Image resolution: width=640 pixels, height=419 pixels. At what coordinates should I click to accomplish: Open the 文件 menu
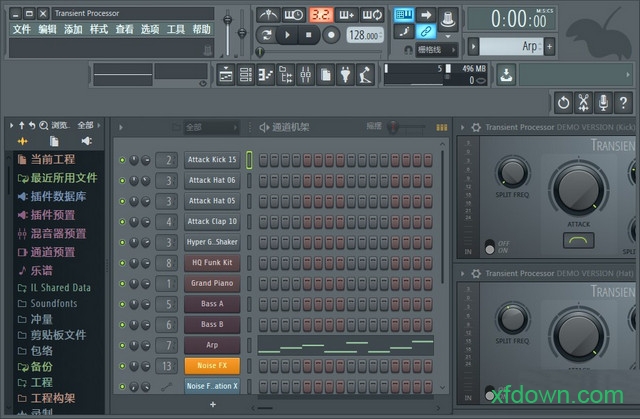click(21, 30)
